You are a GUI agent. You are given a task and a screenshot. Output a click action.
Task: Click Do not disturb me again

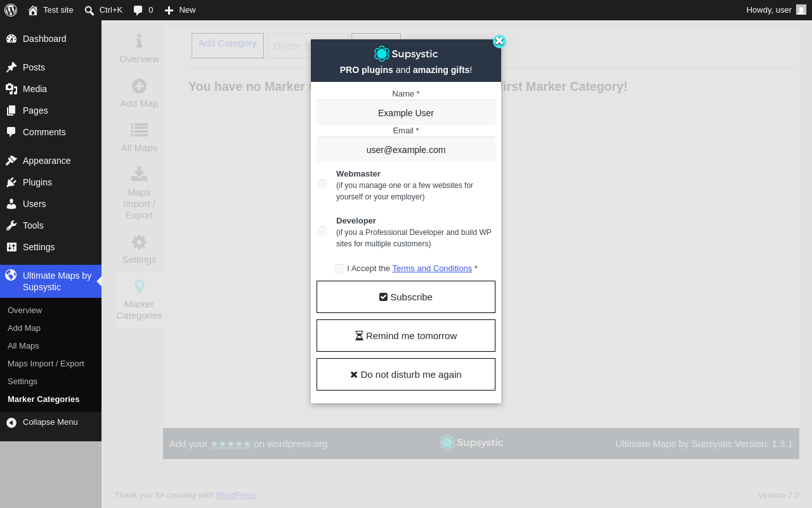click(x=406, y=375)
